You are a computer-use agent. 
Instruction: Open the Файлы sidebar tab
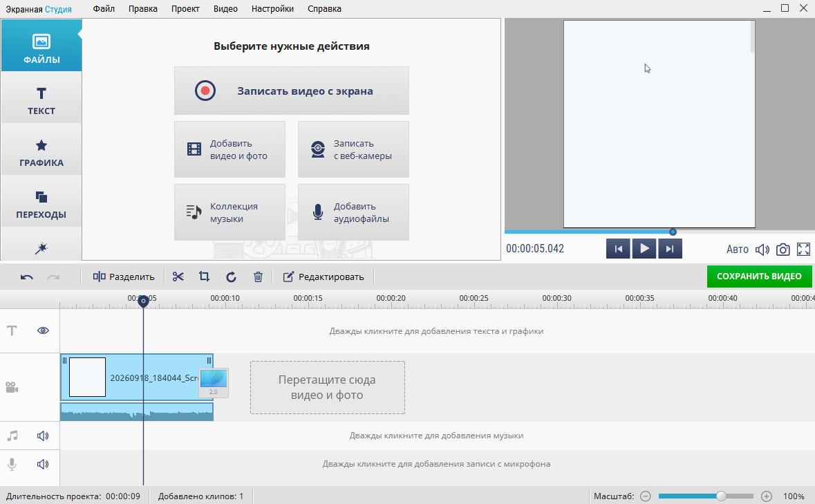pos(41,45)
